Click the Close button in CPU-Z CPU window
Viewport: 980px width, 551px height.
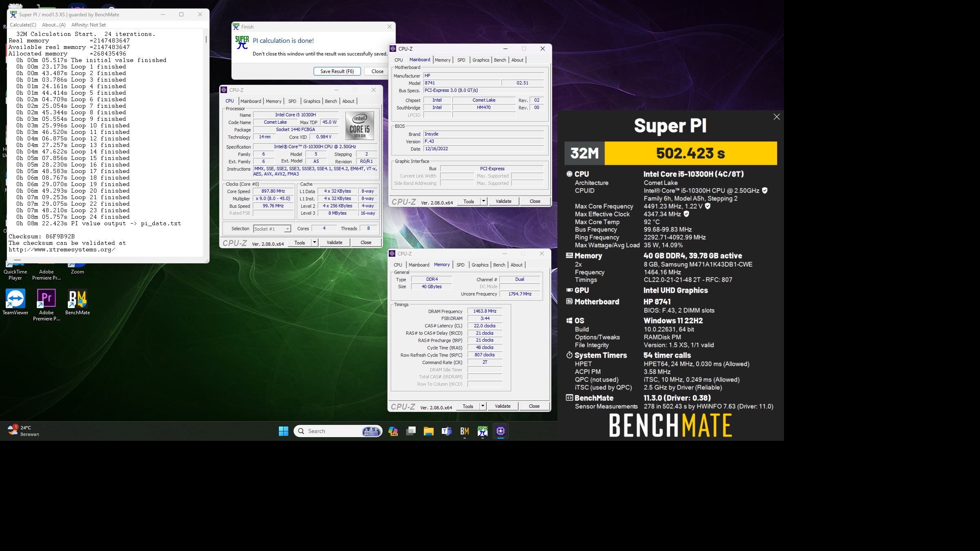tap(366, 242)
